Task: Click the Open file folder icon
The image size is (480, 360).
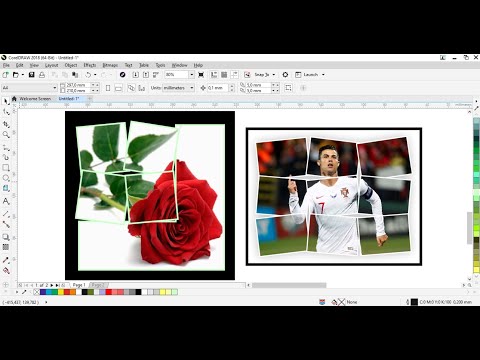Action: pyautogui.click(x=15, y=75)
